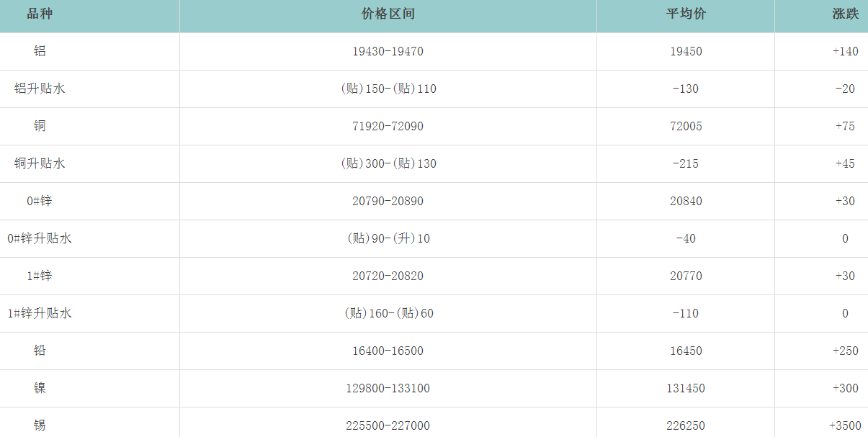868x437 pixels.
Task: Select the 0#锌 row label
Action: click(40, 201)
